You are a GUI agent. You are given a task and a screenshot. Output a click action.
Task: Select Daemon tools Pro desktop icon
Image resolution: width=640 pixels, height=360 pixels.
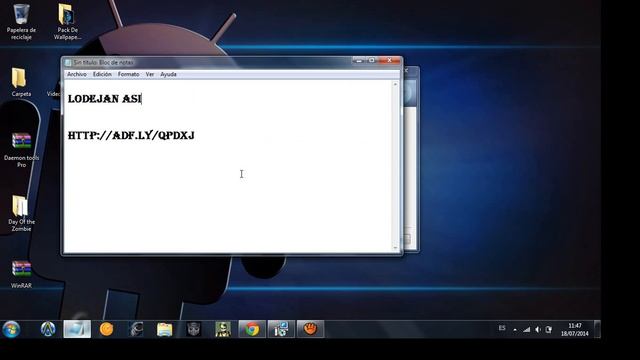tap(21, 150)
